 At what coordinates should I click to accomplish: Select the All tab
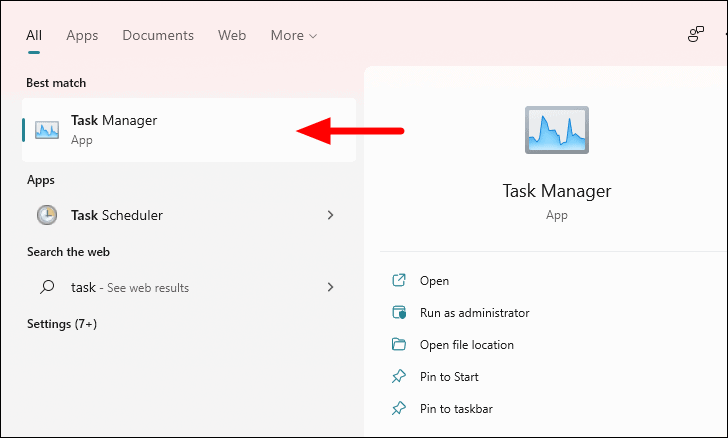34,35
